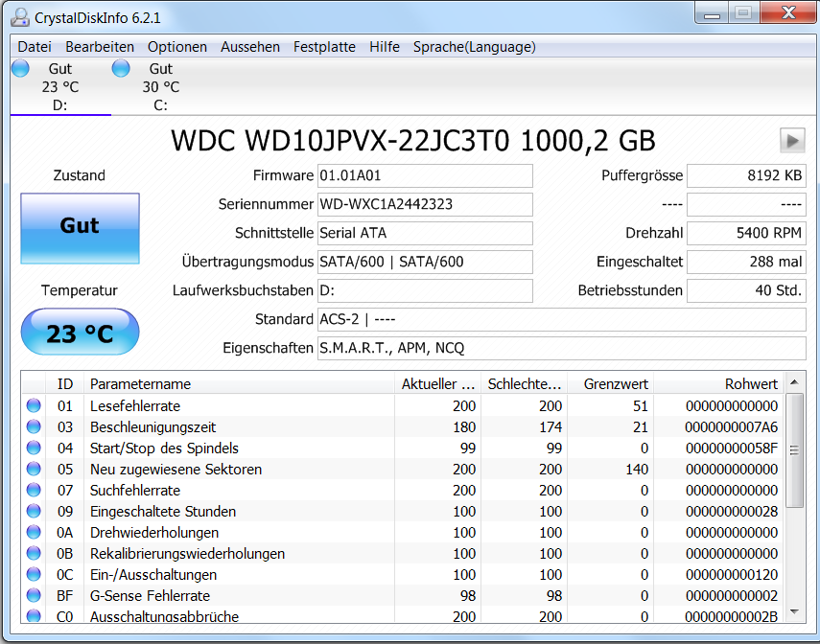This screenshot has height=644, width=820.
Task: Select the Start/Stop des Spindels parameter name
Action: 164,448
